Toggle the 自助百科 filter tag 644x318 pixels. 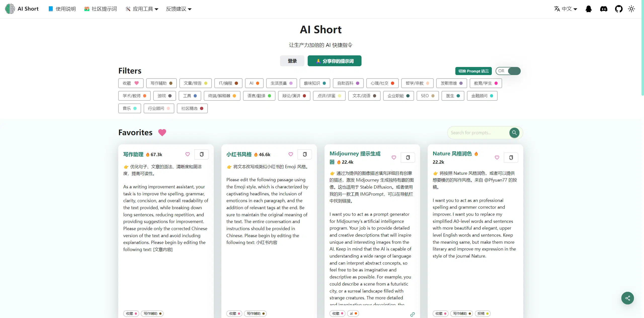pyautogui.click(x=348, y=83)
